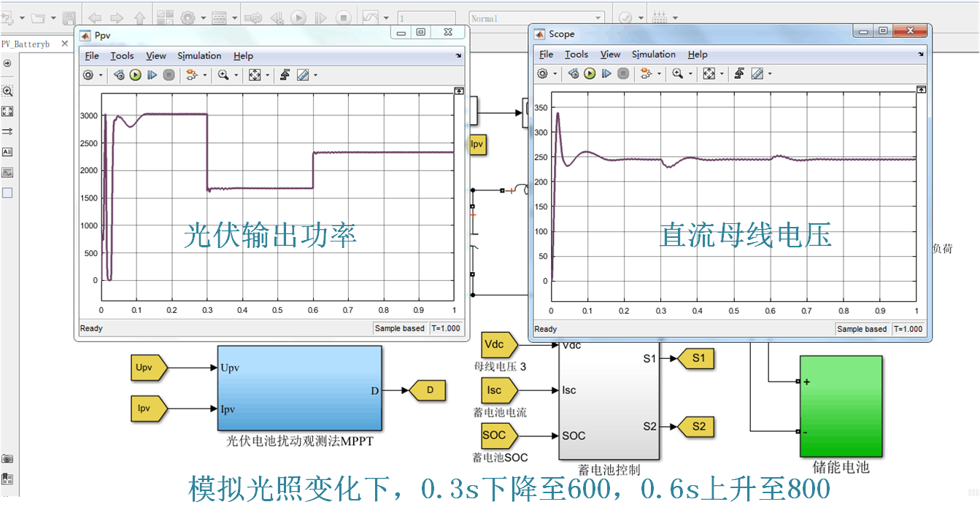
Task: Click Simulink main toolbar Run button
Action: click(x=298, y=18)
